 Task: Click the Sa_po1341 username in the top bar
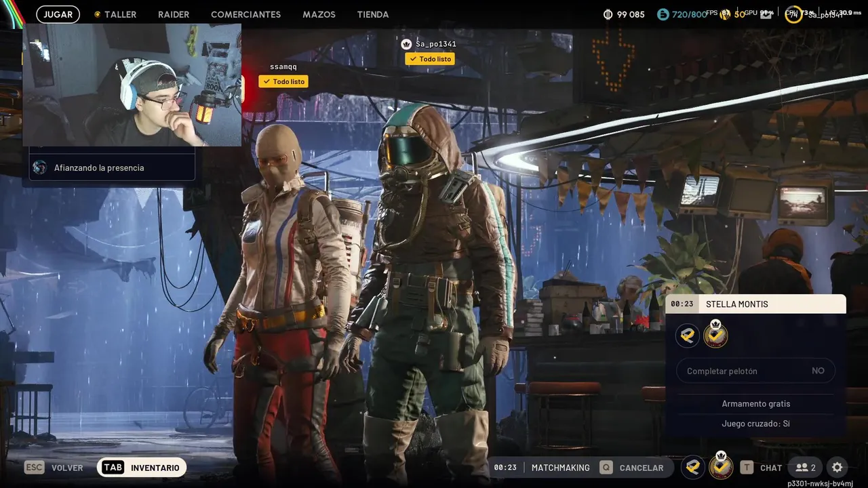[x=825, y=15]
